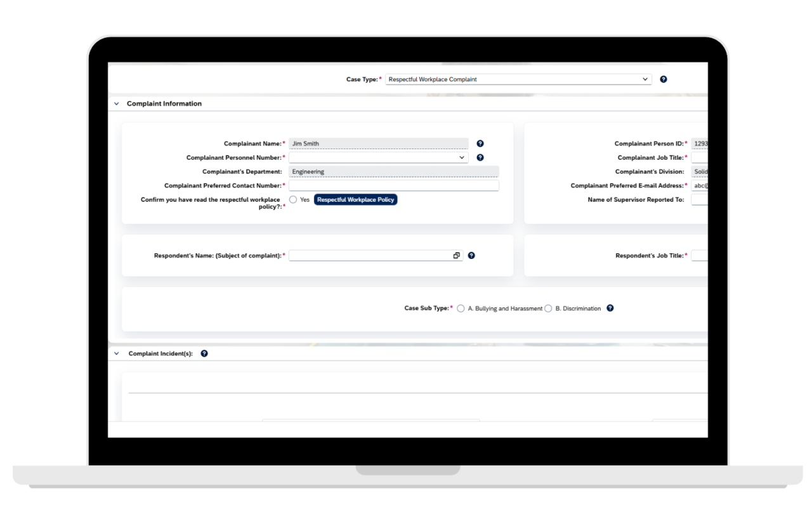The image size is (812, 523).
Task: Click the Complainant Person ID field
Action: coord(700,143)
